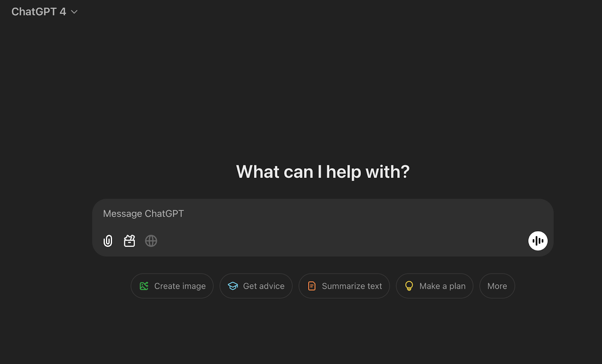602x364 pixels.
Task: Click the orange document icon beside Summarize text
Action: [x=312, y=286]
